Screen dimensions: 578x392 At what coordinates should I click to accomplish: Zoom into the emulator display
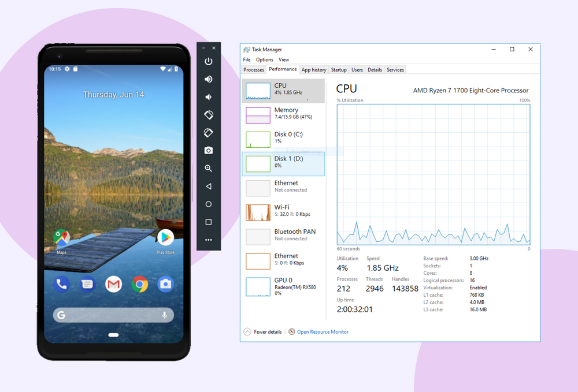click(208, 168)
